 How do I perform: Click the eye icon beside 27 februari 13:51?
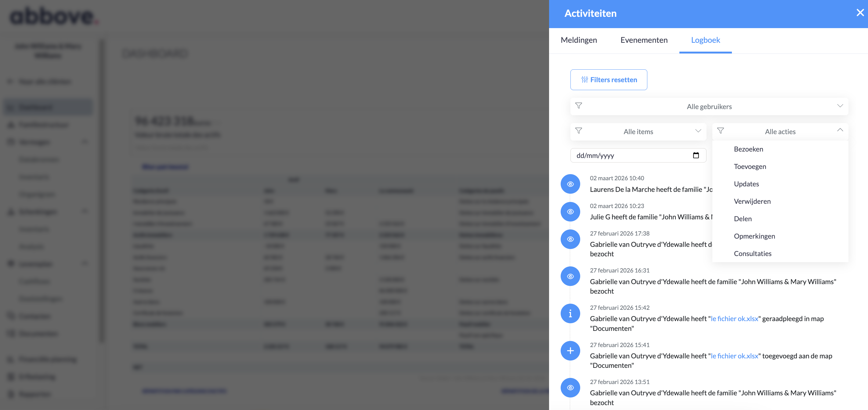coord(570,388)
